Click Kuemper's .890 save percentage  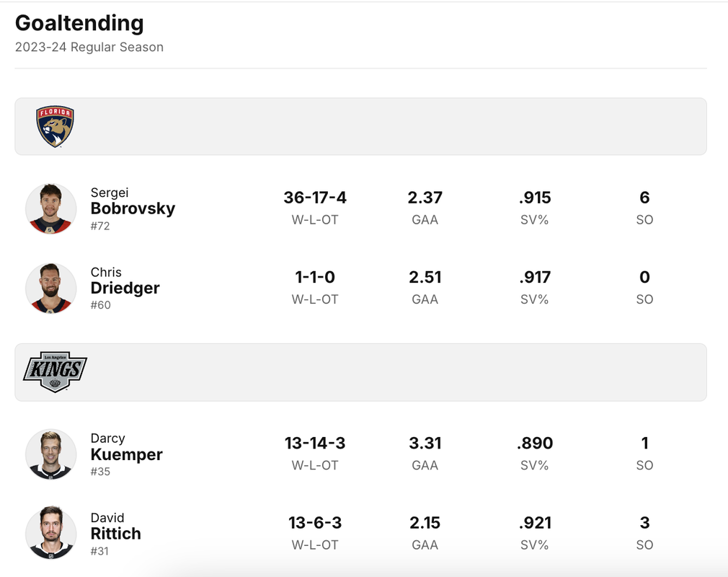click(535, 443)
